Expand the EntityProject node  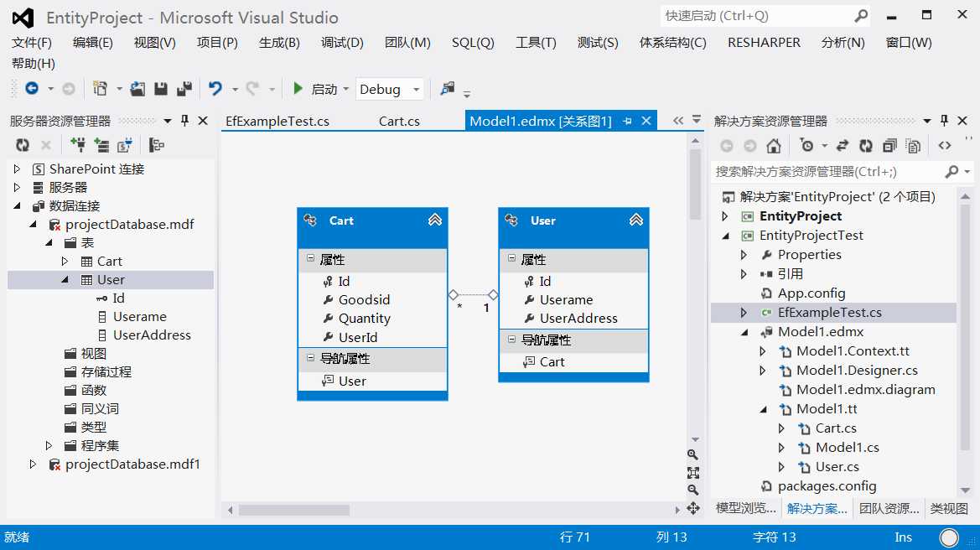(x=725, y=216)
